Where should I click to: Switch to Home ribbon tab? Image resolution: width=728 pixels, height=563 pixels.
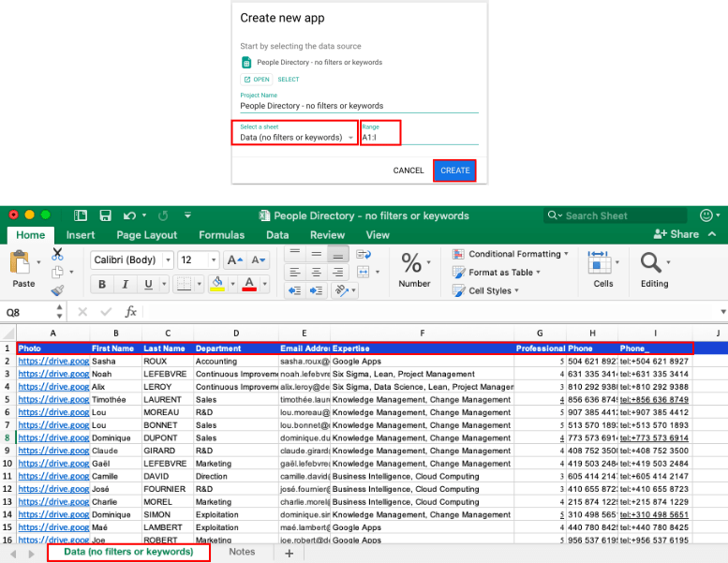click(x=31, y=235)
